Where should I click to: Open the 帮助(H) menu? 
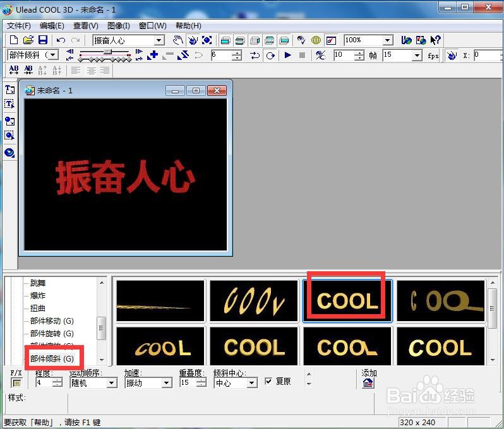(x=188, y=26)
